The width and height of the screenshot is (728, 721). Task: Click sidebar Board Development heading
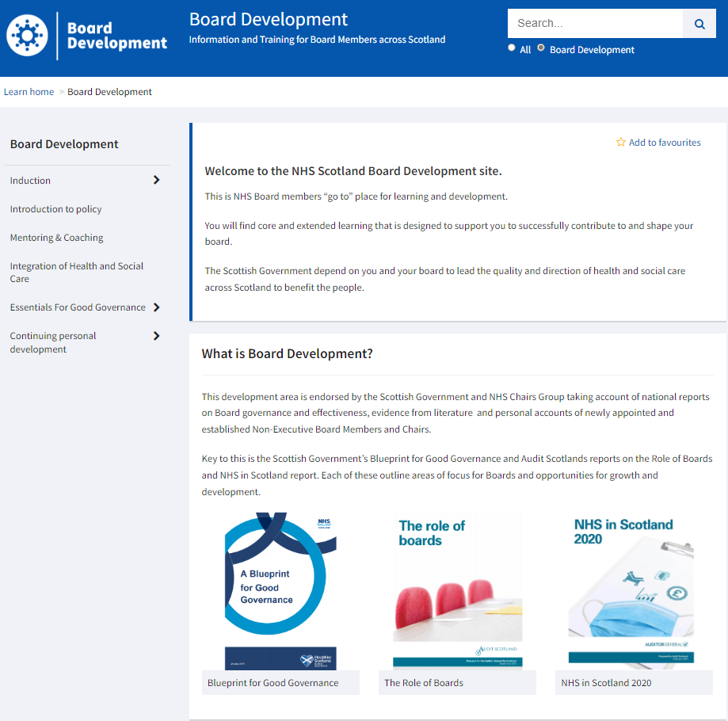coord(64,144)
